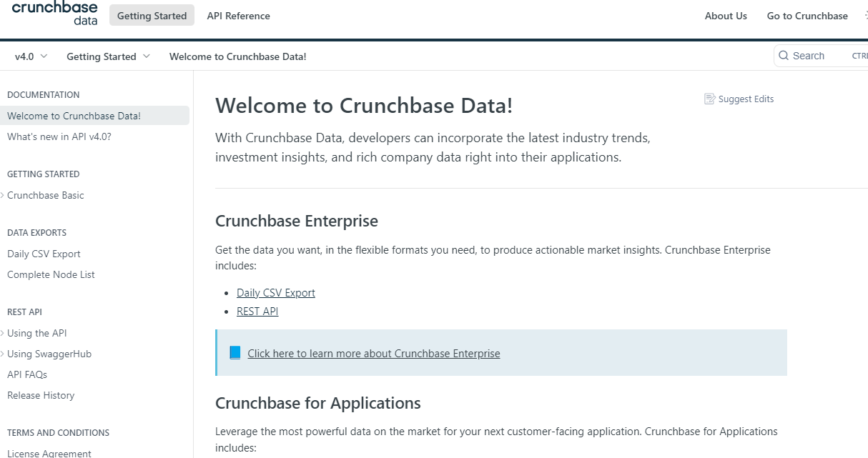The height and width of the screenshot is (458, 868).
Task: Click the learn more about Crunchbase Enterprise link
Action: click(374, 354)
